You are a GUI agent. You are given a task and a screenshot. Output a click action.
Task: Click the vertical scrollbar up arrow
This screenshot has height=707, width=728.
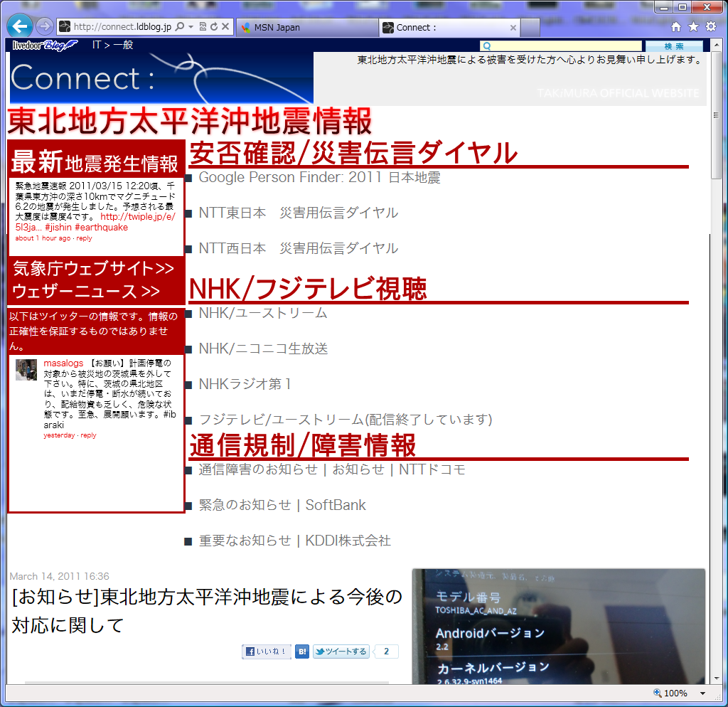tap(717, 45)
